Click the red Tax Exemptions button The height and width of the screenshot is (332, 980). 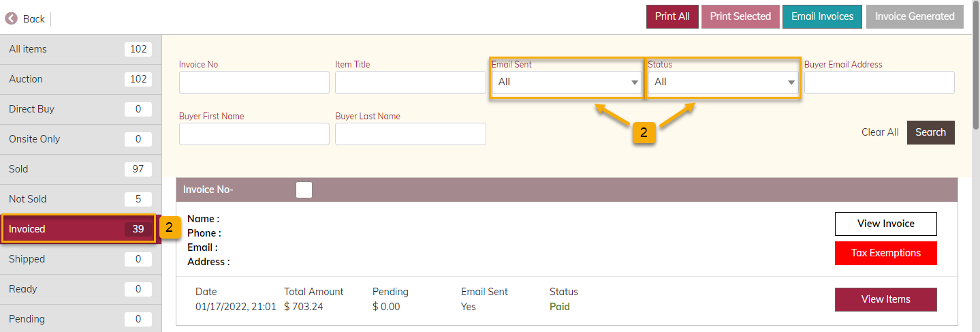click(885, 253)
